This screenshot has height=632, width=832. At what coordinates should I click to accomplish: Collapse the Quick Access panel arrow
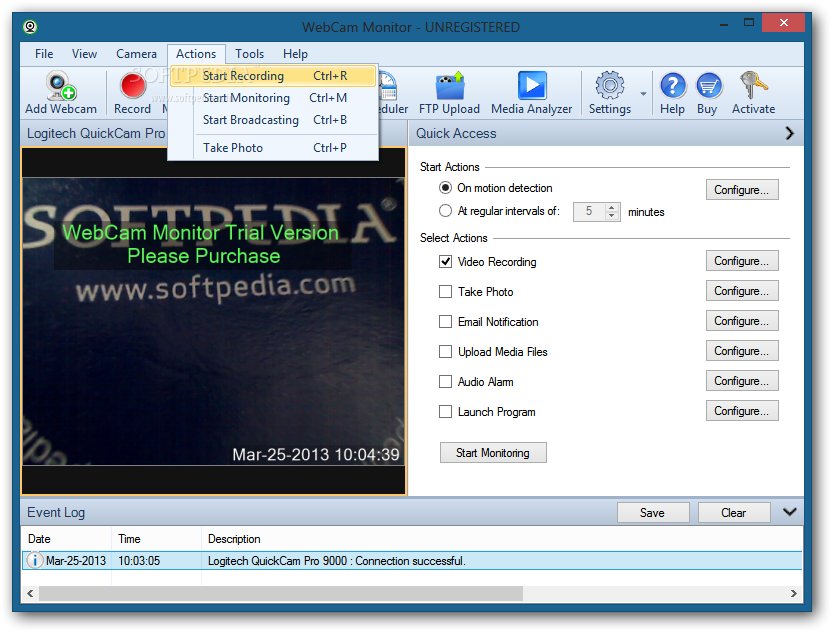[790, 133]
